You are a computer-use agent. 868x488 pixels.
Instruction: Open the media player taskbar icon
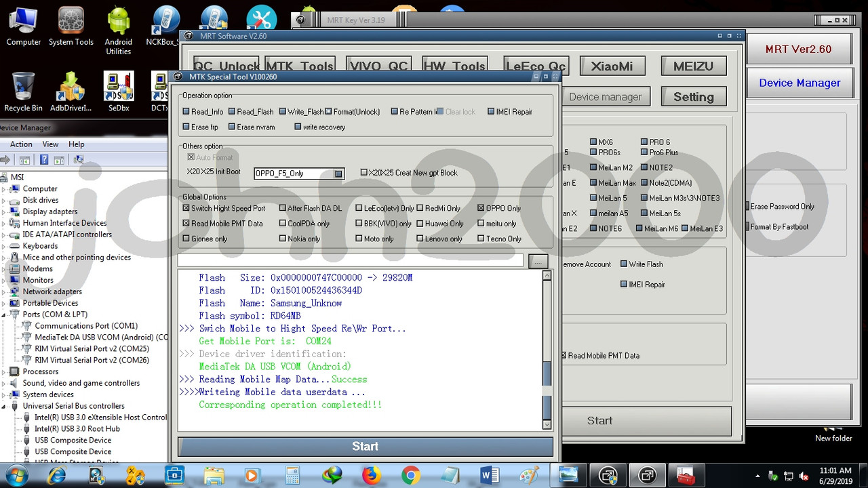[253, 476]
